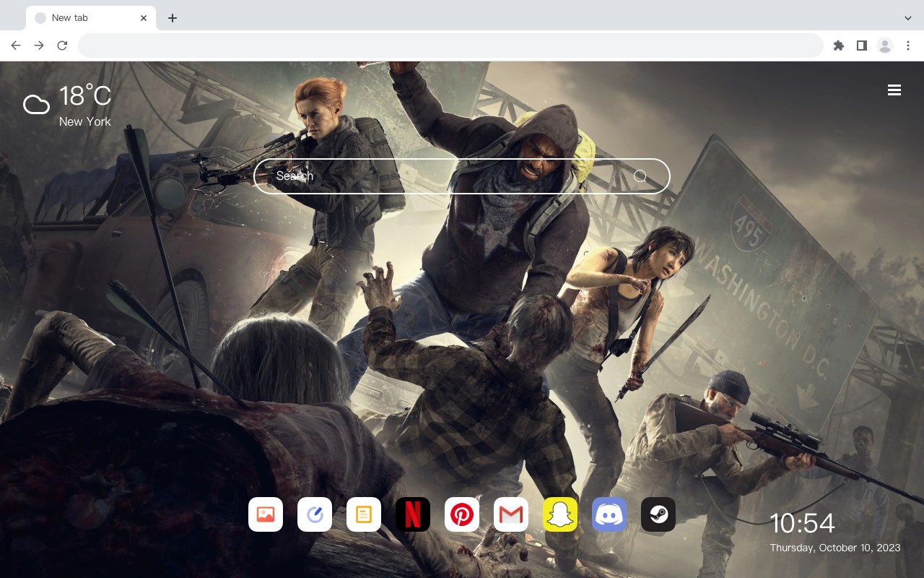Reload the current page
Image resolution: width=924 pixels, height=578 pixels.
[62, 46]
